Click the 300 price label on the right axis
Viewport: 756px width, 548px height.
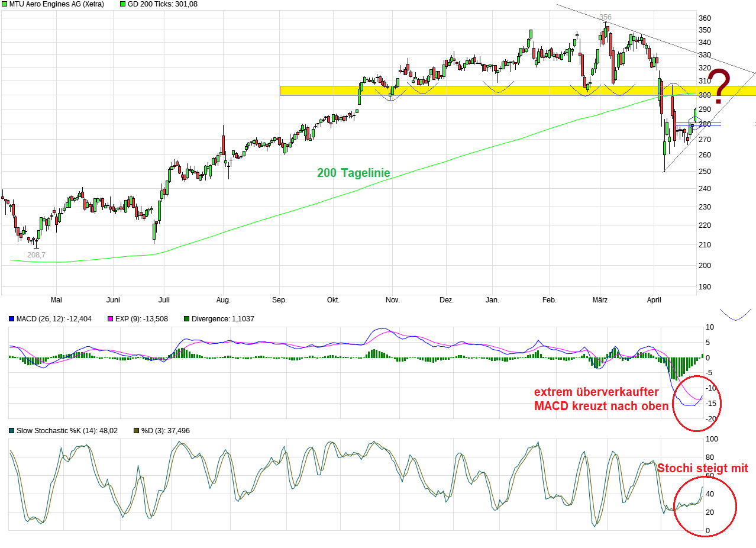pyautogui.click(x=705, y=95)
